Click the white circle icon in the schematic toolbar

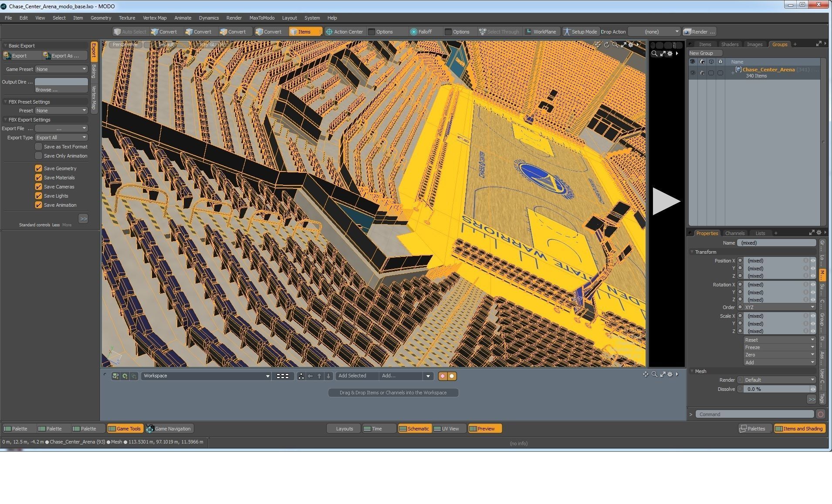tap(452, 376)
